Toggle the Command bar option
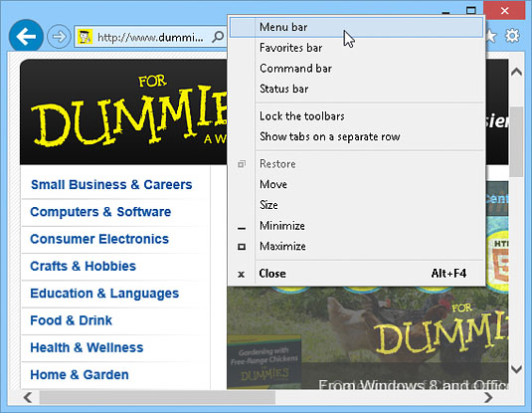The height and width of the screenshot is (413, 532). (356, 69)
